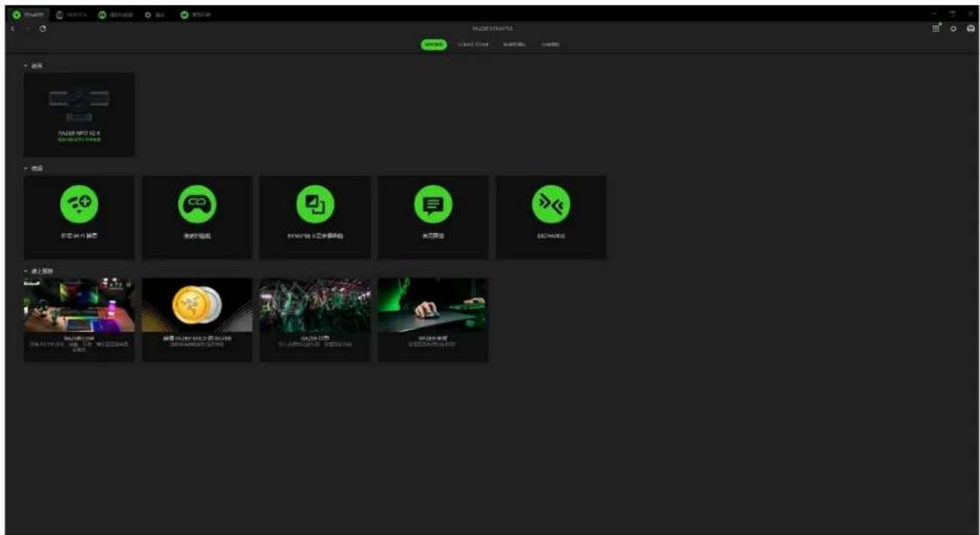Switch to the top tab with gear icon
The image size is (980, 535).
[x=157, y=15]
